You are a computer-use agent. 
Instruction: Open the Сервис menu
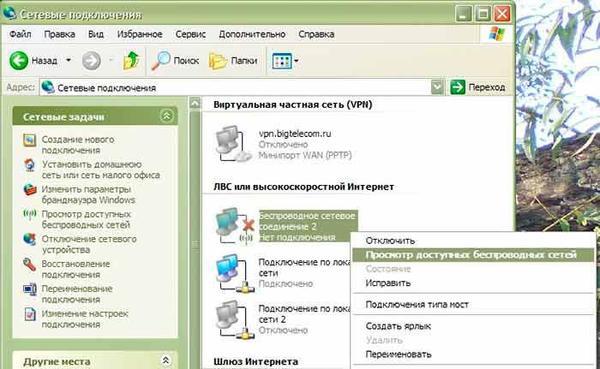pos(191,34)
